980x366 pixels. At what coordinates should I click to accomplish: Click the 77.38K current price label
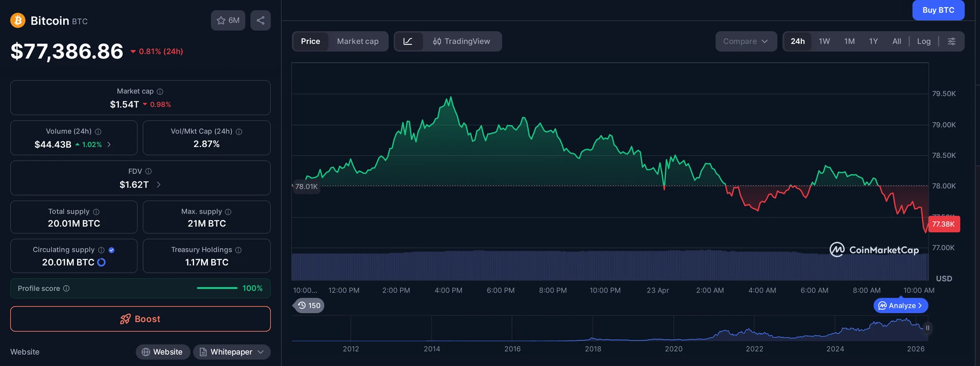coord(944,224)
